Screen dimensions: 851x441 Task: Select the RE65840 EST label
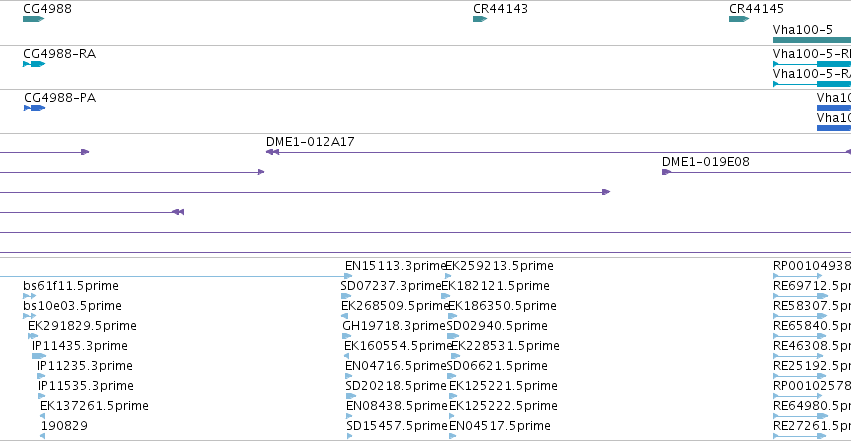click(x=811, y=326)
